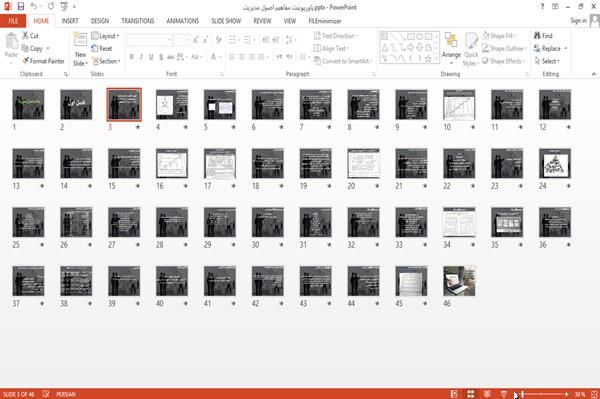The width and height of the screenshot is (600, 399).
Task: Click the spell check status bar icon
Action: [46, 394]
